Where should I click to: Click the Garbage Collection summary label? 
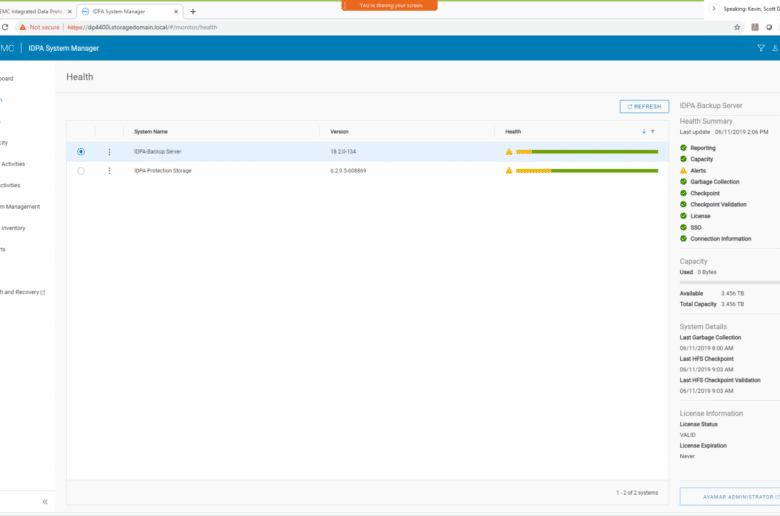[715, 182]
